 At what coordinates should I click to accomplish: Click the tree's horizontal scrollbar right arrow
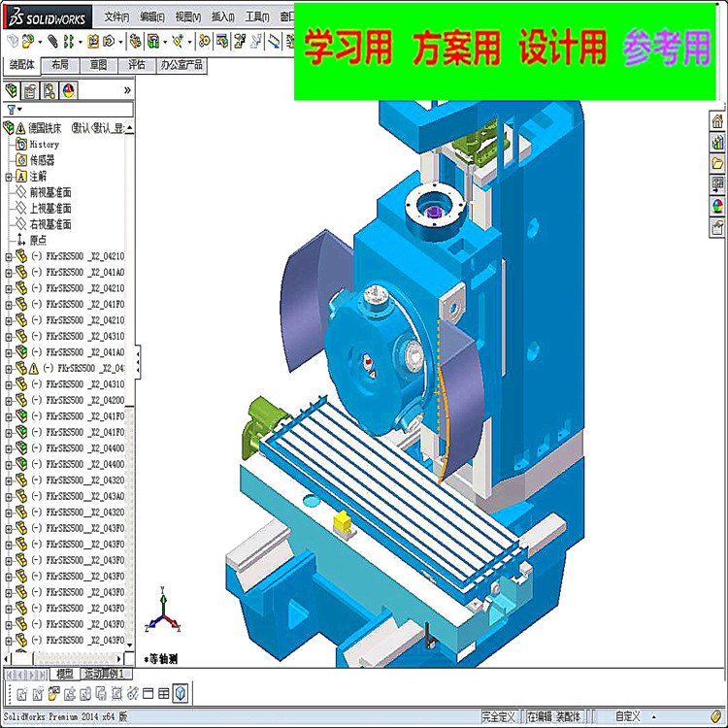click(118, 658)
